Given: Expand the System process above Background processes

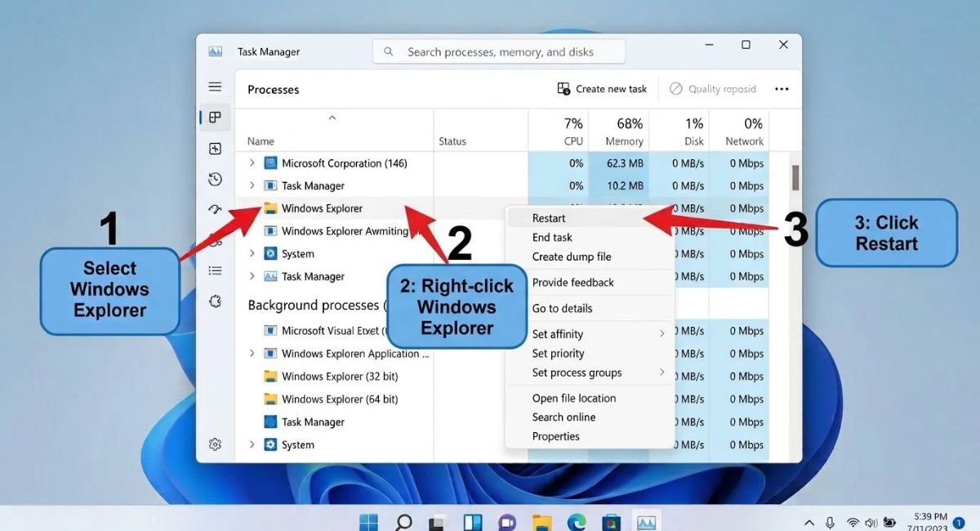Looking at the screenshot, I should point(252,253).
